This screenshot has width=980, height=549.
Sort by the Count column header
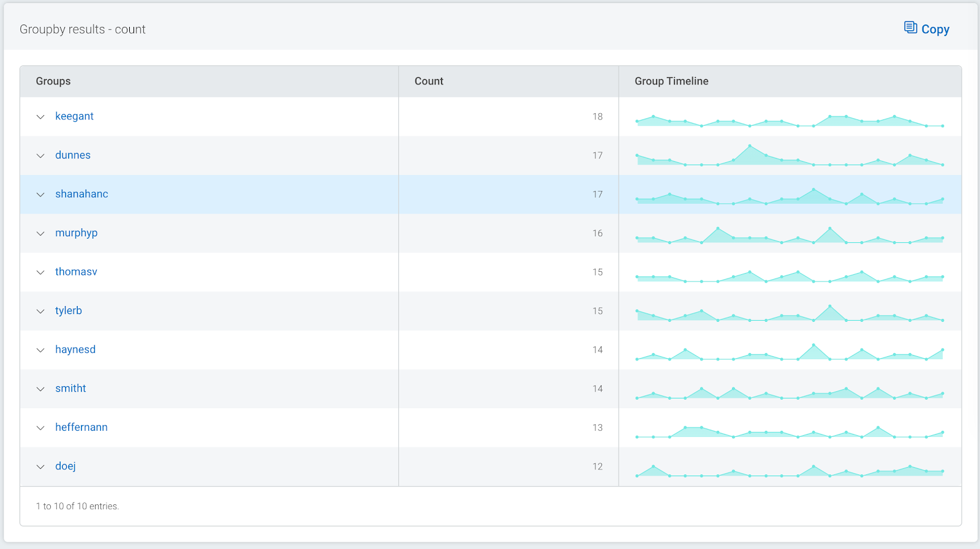(429, 81)
